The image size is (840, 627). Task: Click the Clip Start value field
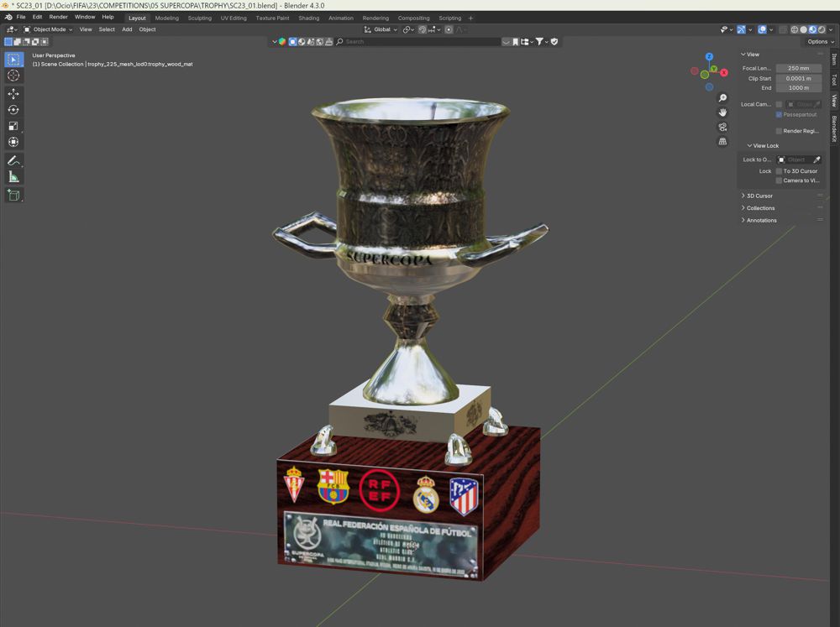point(798,79)
